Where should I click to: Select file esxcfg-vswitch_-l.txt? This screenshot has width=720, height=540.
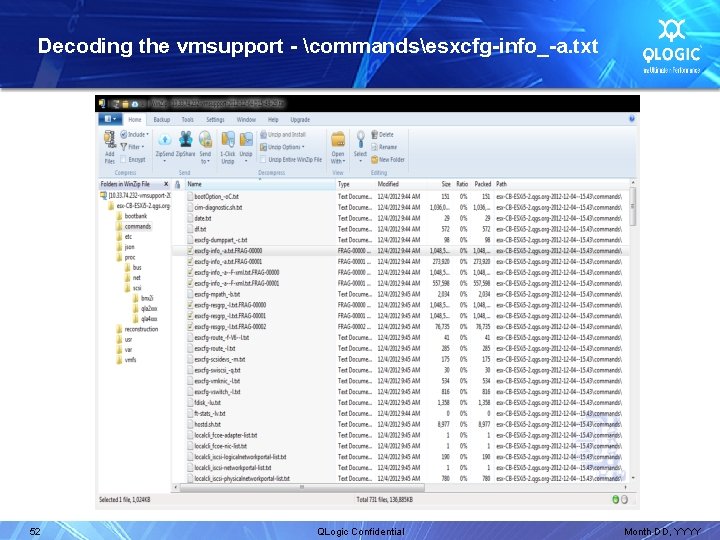coord(398,392)
